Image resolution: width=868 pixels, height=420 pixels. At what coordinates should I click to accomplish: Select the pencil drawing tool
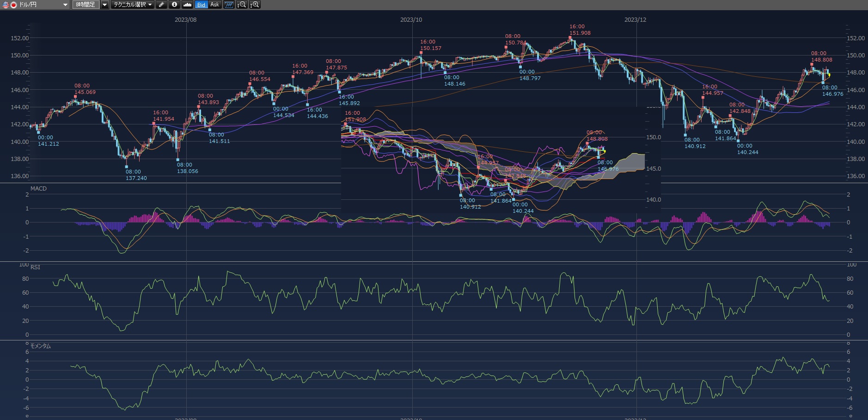click(x=161, y=5)
